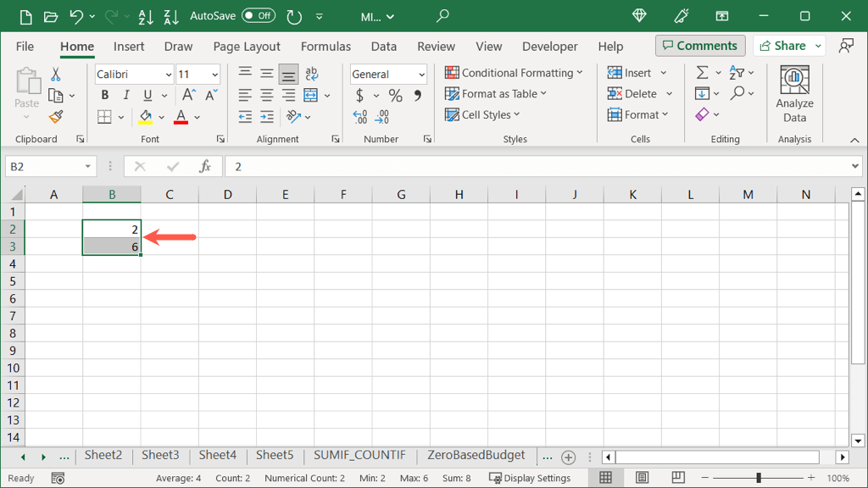Open the Analyze Data tool
The width and height of the screenshot is (868, 488).
(794, 93)
